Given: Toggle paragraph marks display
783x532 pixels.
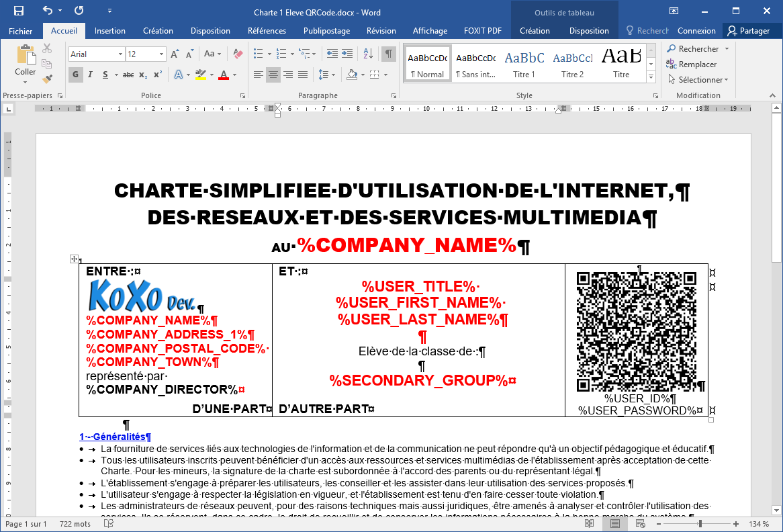Looking at the screenshot, I should 388,54.
